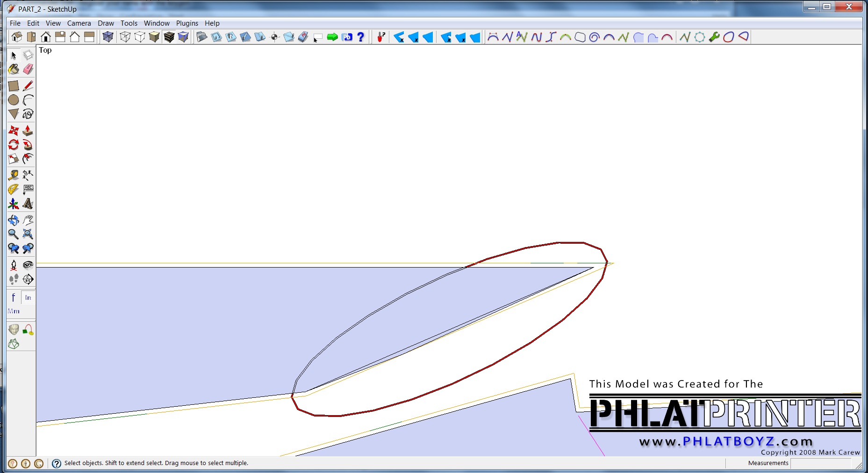
Task: Click the Zoom Extents tool
Action: pos(28,234)
